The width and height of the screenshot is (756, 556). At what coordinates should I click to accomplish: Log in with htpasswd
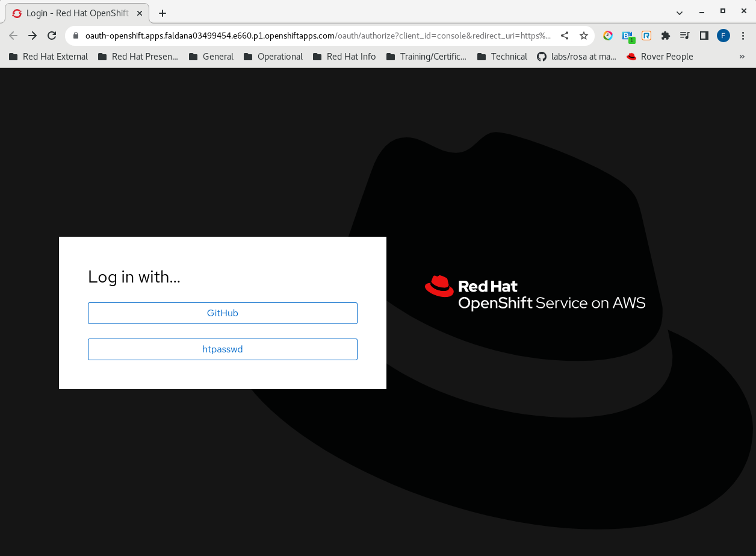click(222, 349)
